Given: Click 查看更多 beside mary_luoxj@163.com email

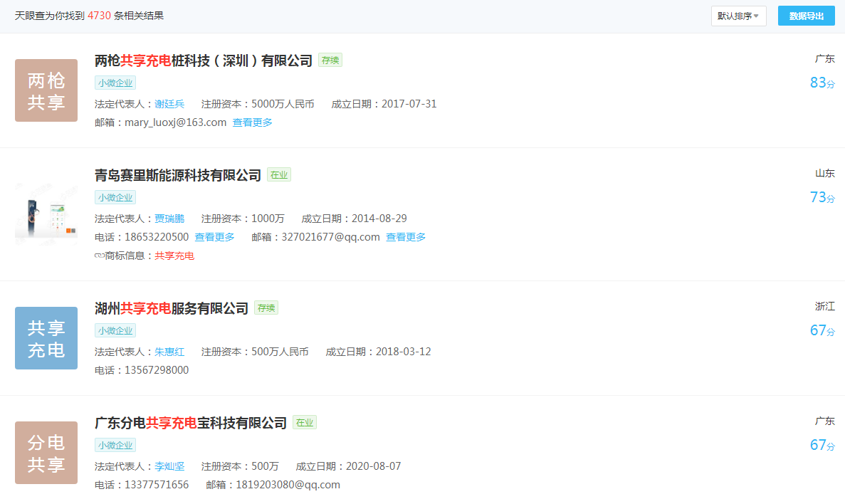Looking at the screenshot, I should click(x=252, y=123).
